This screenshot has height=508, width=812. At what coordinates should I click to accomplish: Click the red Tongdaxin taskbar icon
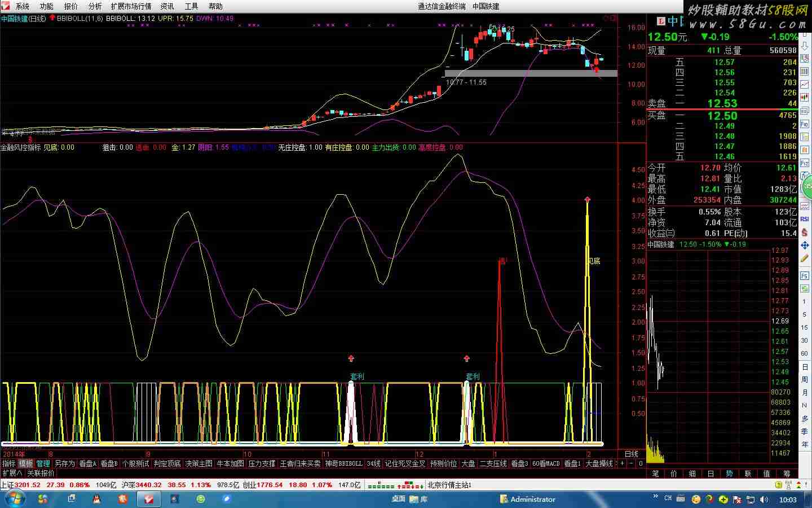[149, 499]
